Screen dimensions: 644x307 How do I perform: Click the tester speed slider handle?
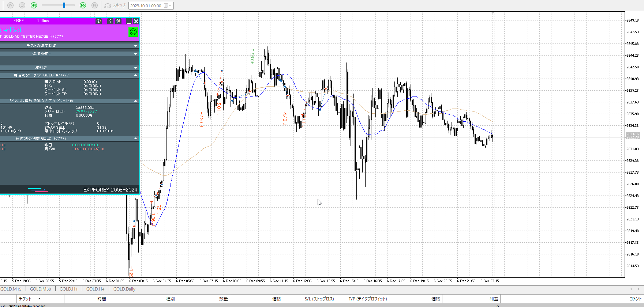point(64,5)
